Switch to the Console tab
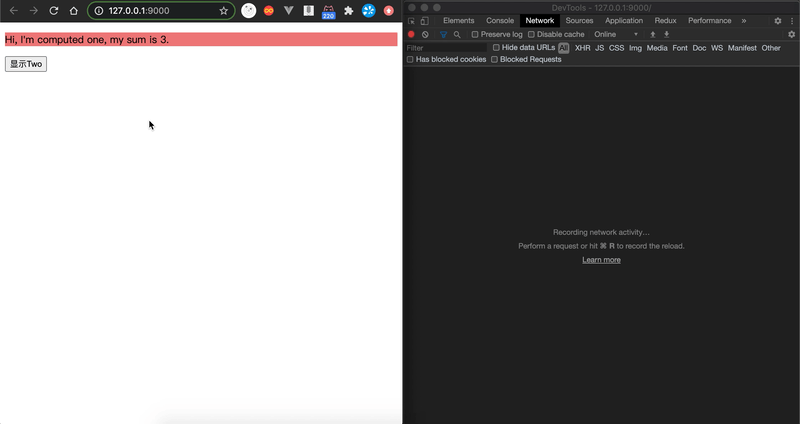The image size is (800, 424). pos(500,20)
